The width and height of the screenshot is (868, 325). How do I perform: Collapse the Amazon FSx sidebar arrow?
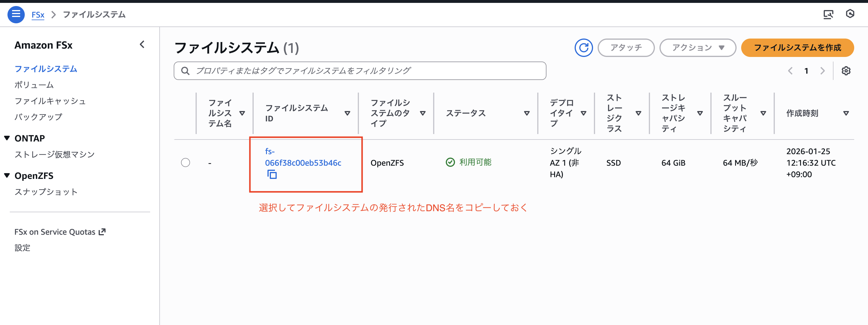point(142,45)
